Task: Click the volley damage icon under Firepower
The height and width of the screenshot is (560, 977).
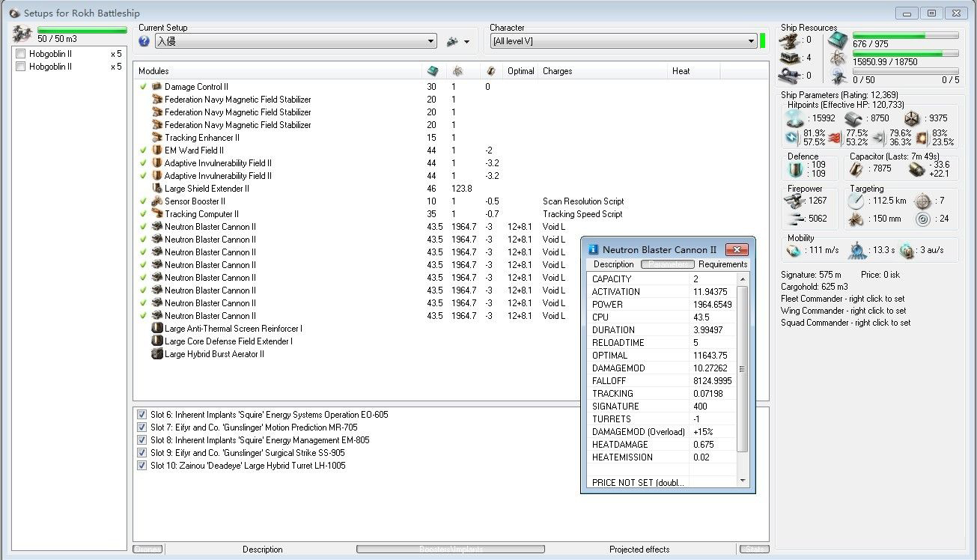Action: 794,219
